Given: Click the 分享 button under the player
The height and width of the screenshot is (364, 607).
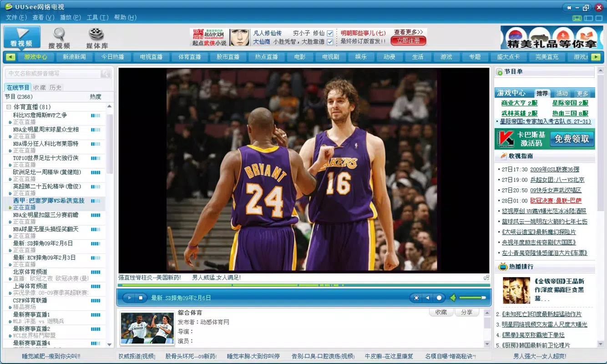Looking at the screenshot, I should [x=466, y=312].
